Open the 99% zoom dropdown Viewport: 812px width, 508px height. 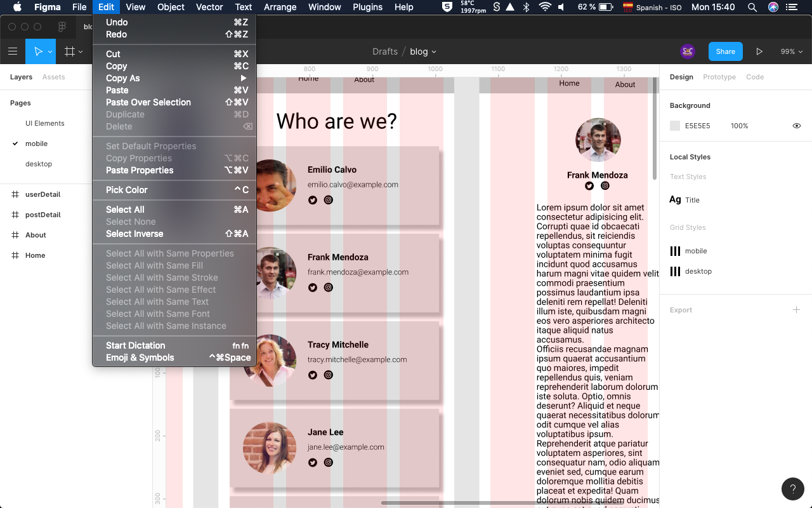[791, 51]
